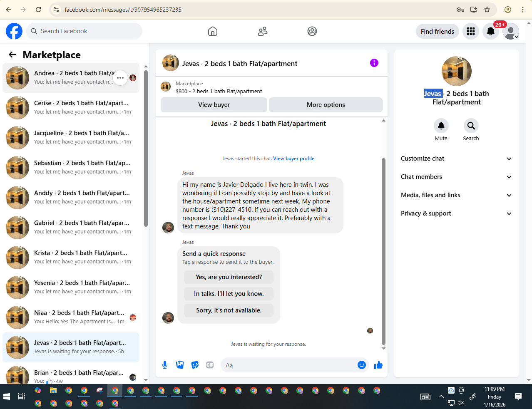Open the Anddy conversation
This screenshot has width=532, height=409.
[71, 198]
